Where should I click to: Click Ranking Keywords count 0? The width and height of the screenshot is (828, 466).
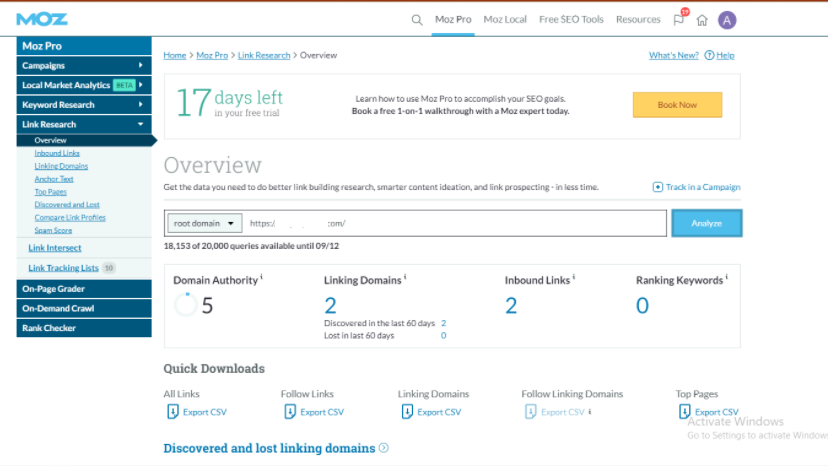pyautogui.click(x=642, y=305)
